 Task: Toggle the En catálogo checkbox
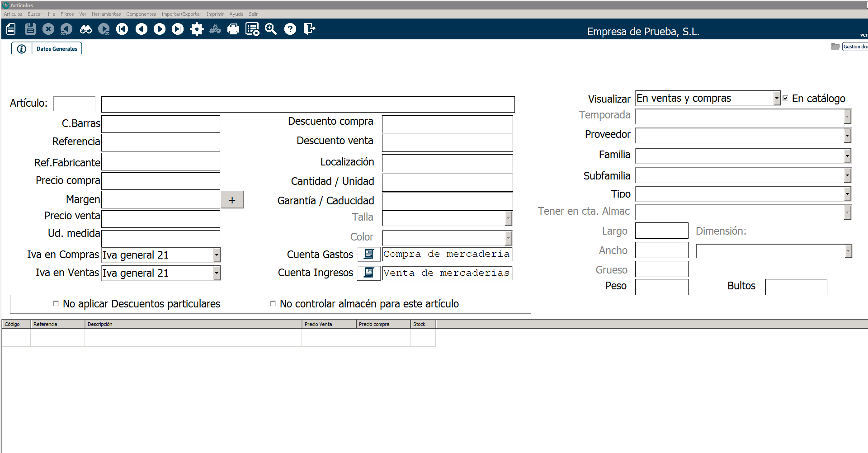point(785,98)
